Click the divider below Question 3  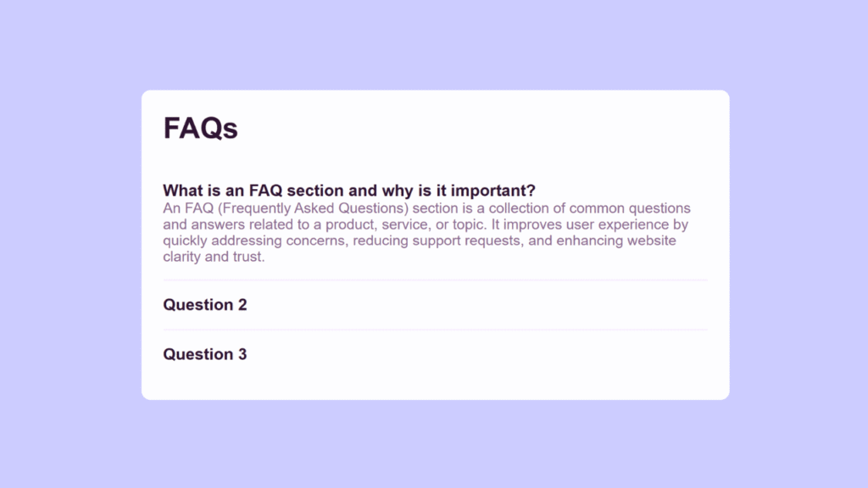tap(435, 379)
